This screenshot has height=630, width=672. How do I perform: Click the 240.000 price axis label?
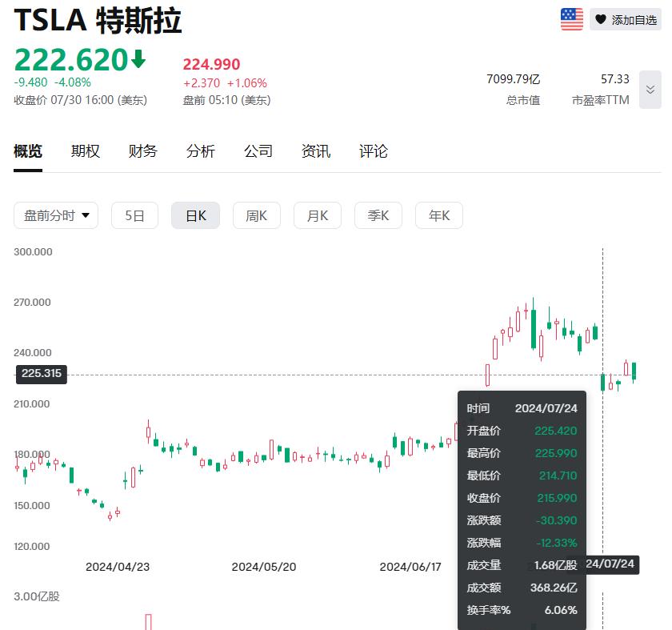33,353
